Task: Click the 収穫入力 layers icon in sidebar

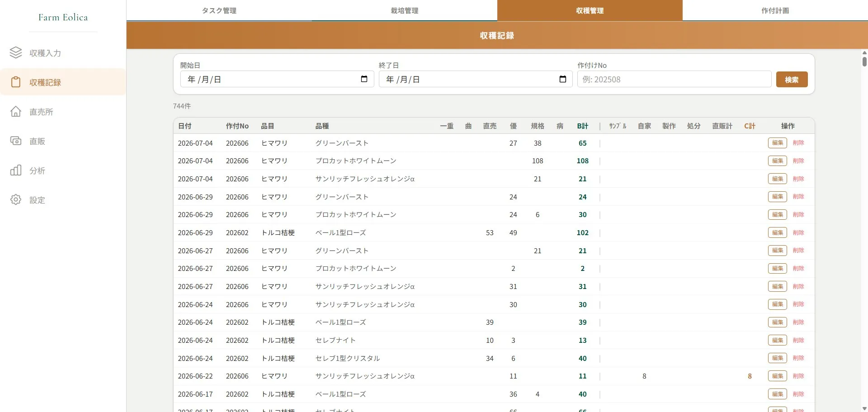Action: click(x=16, y=53)
